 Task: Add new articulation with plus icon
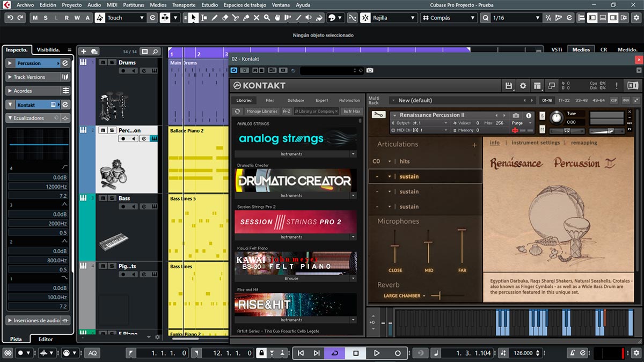474,145
